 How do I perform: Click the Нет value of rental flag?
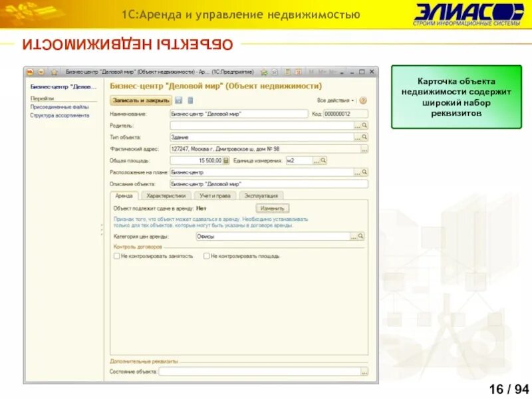tap(201, 208)
